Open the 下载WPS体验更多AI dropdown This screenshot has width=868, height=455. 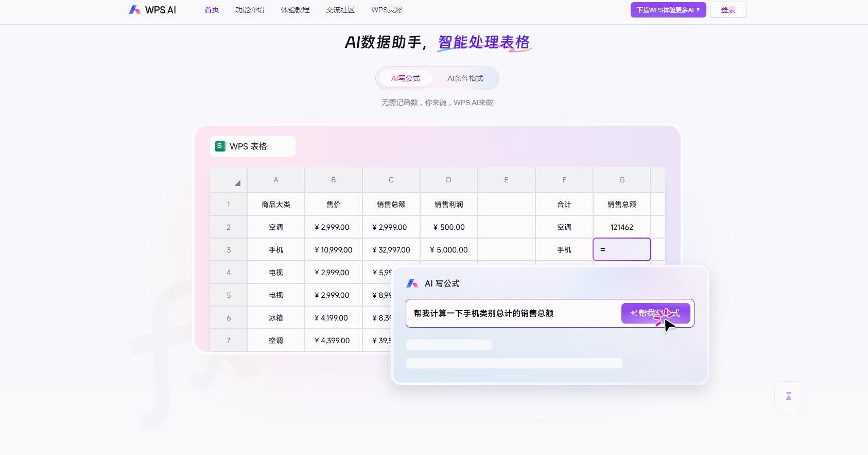(668, 10)
